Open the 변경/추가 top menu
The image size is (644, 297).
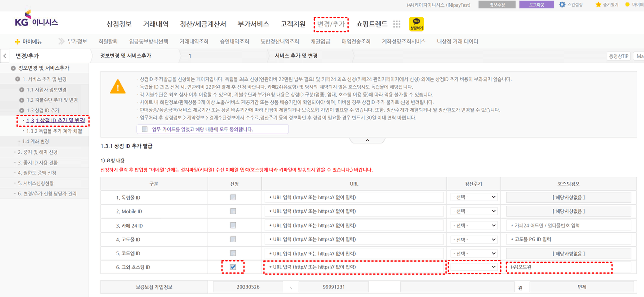tap(331, 24)
